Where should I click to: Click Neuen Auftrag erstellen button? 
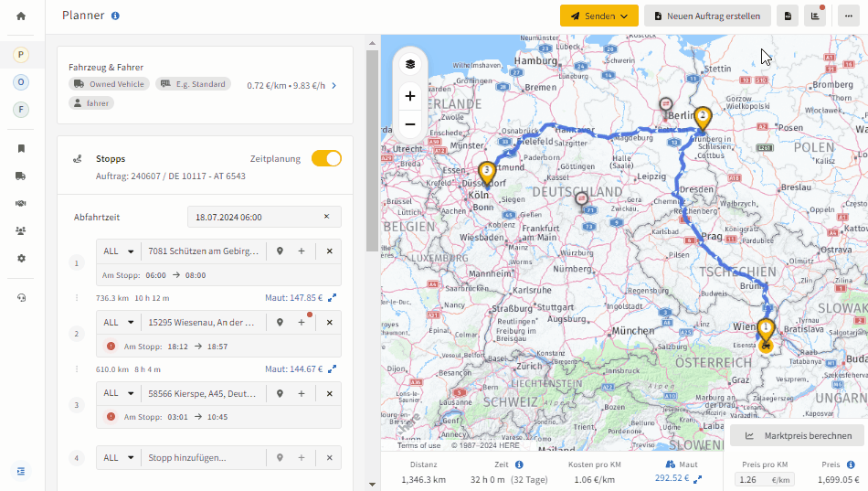coord(707,16)
